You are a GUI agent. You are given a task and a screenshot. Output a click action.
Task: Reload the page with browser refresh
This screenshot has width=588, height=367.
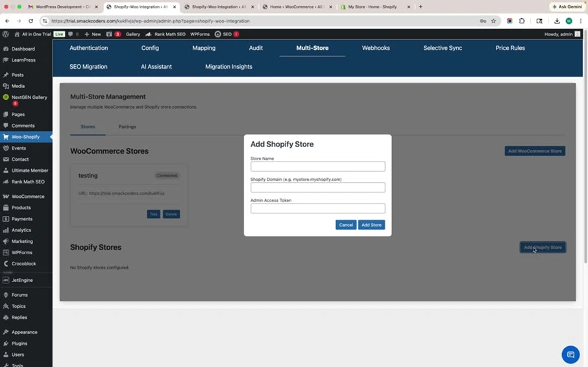31,21
